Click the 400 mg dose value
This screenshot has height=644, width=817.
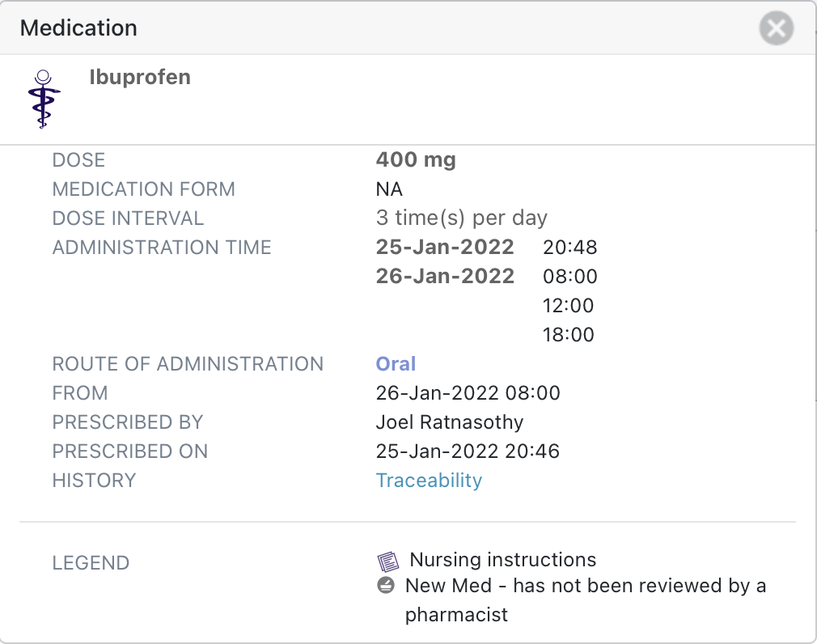pyautogui.click(x=416, y=160)
